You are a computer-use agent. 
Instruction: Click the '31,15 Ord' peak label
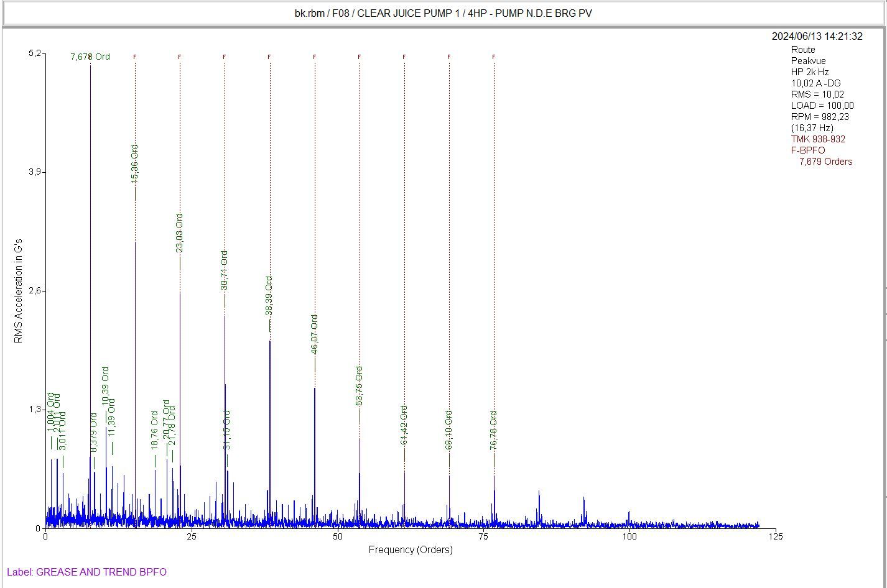coord(227,430)
